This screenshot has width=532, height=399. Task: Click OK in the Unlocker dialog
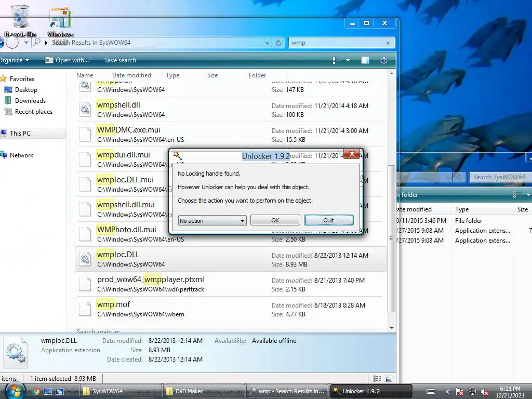pos(275,220)
